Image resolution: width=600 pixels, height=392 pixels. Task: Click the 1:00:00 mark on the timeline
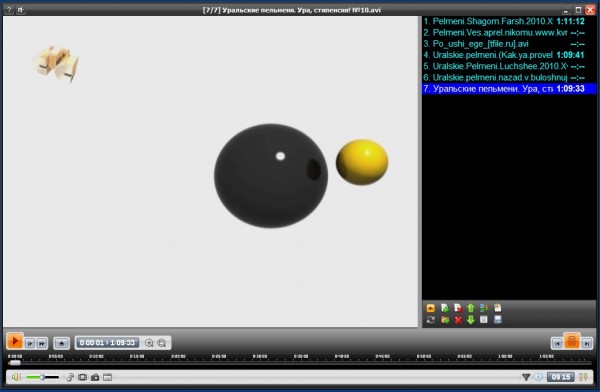pos(505,356)
